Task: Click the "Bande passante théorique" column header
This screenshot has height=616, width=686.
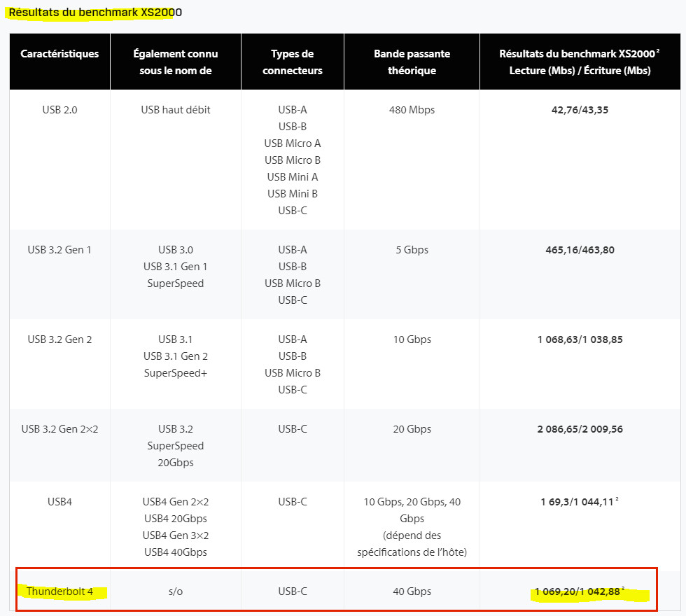Action: point(412,62)
